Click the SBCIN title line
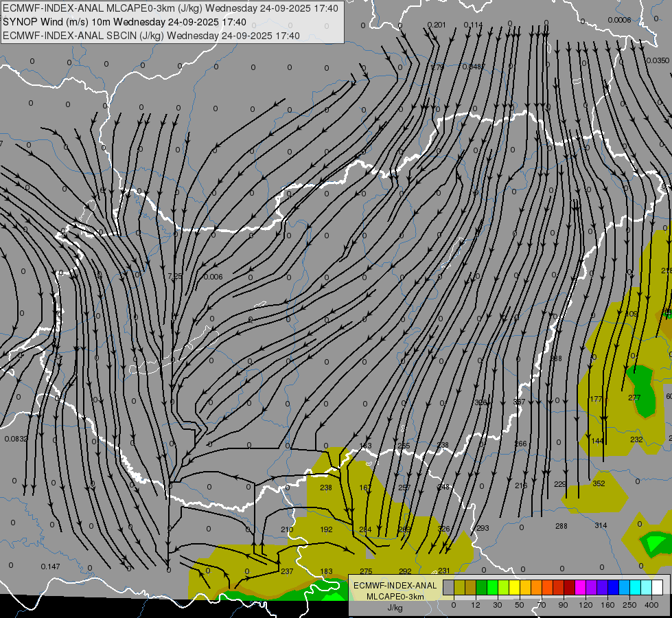 click(151, 36)
